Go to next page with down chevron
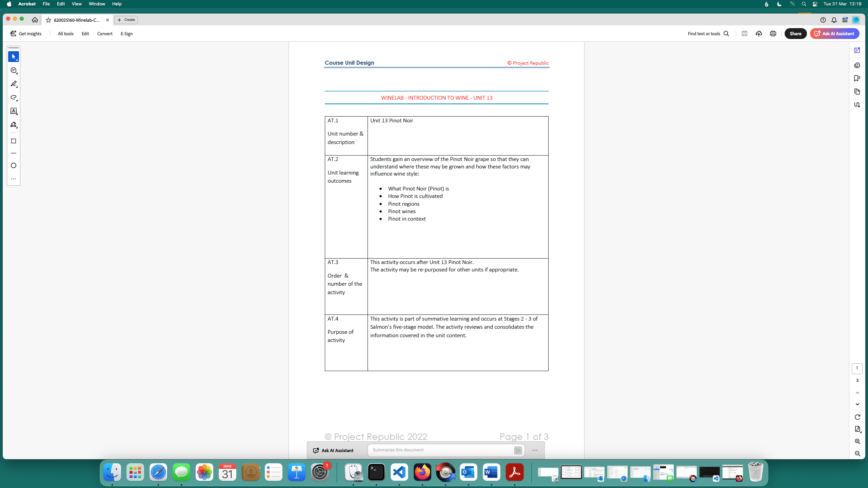Image resolution: width=868 pixels, height=488 pixels. click(857, 404)
